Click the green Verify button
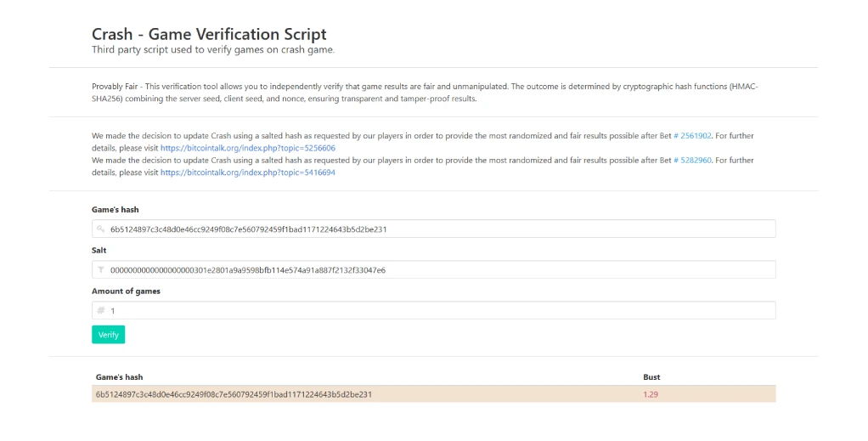This screenshot has height=441, width=868. pyautogui.click(x=108, y=335)
